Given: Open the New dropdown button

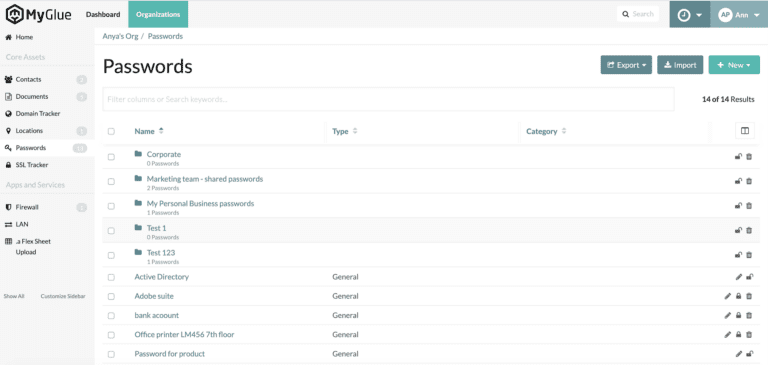Looking at the screenshot, I should tap(734, 65).
